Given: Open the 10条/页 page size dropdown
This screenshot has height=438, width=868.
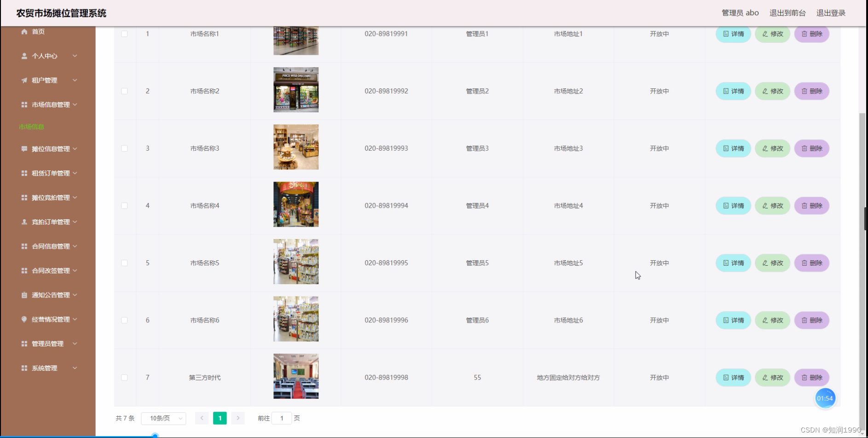Looking at the screenshot, I should tap(163, 418).
